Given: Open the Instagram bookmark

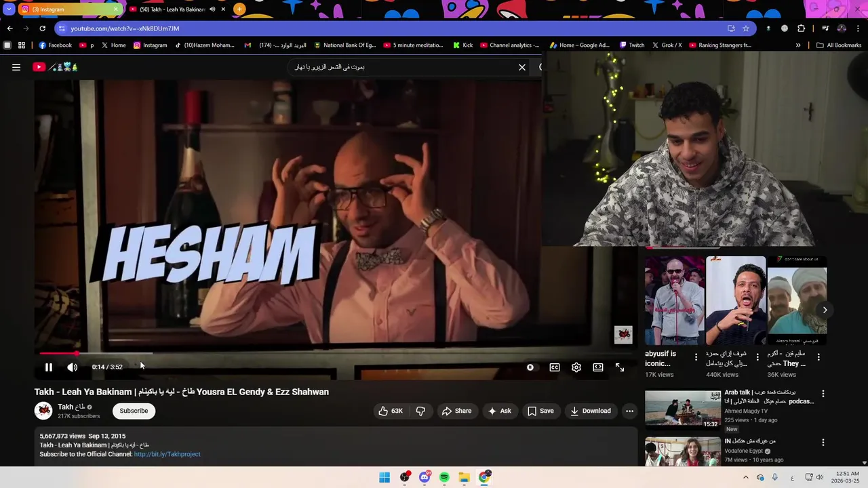Looking at the screenshot, I should click(x=150, y=45).
